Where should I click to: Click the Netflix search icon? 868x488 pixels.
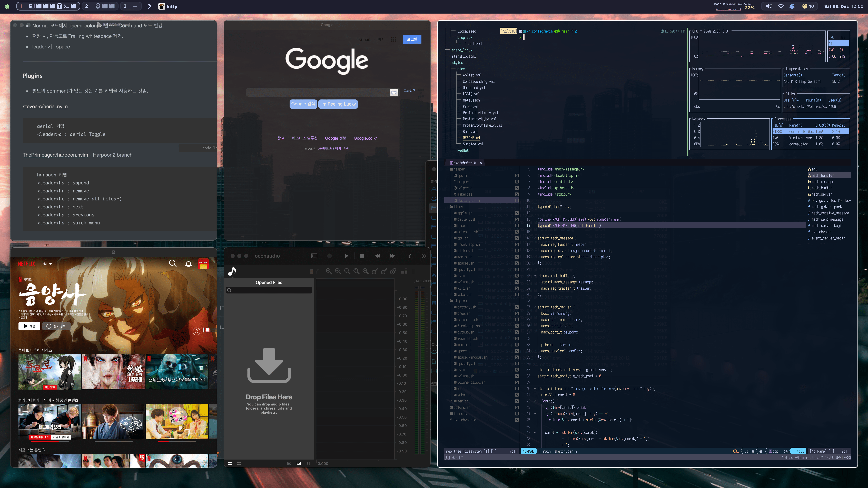tap(173, 263)
